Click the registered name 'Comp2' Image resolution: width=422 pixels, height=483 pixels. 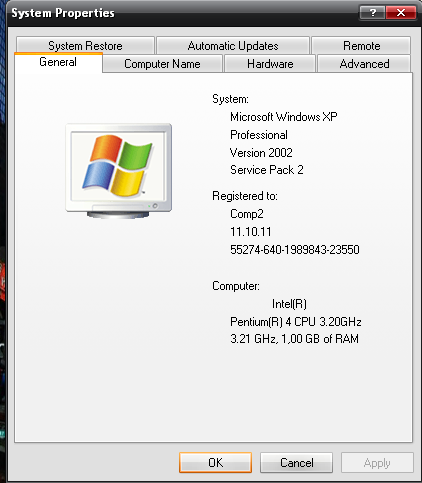point(247,214)
